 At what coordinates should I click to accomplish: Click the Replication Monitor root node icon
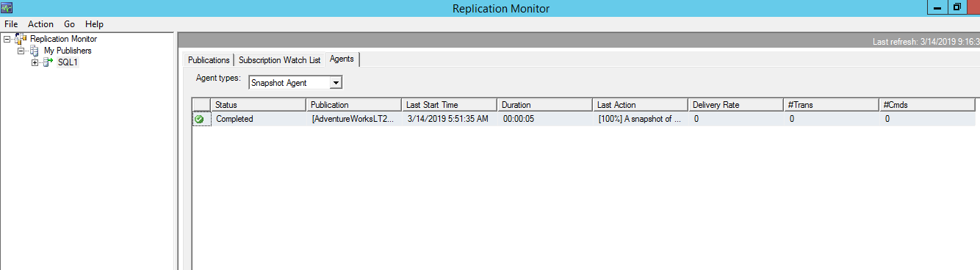click(21, 39)
